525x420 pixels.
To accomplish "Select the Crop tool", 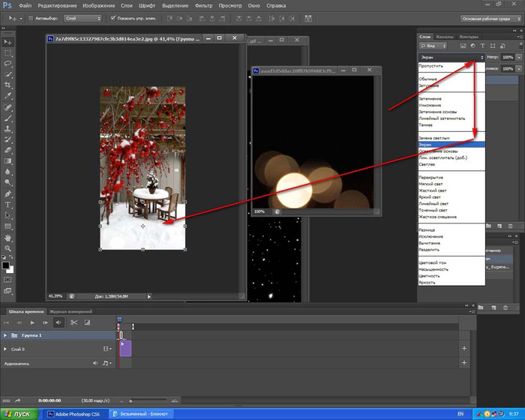I will pos(7,85).
